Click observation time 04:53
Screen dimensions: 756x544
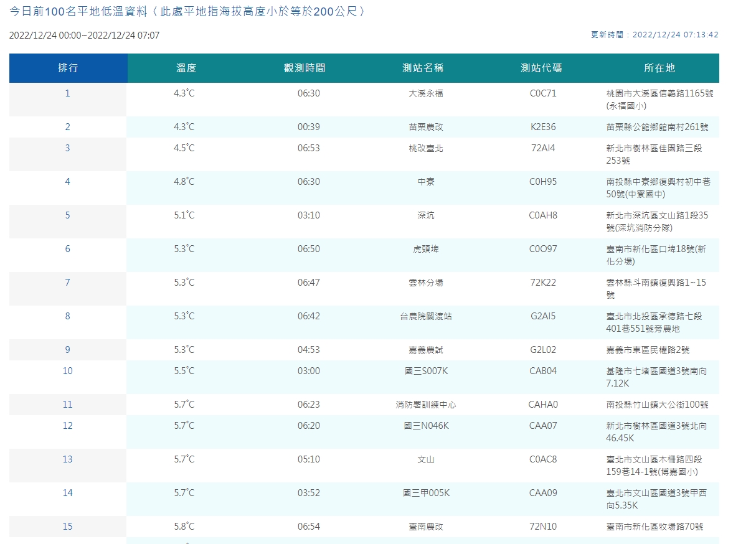coord(309,350)
